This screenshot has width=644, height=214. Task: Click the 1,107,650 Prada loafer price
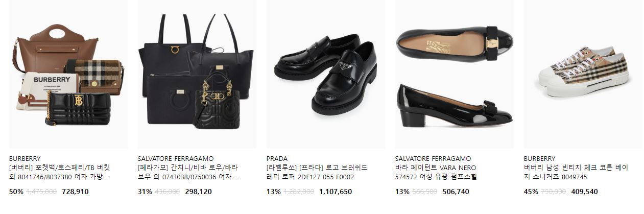[336, 192]
